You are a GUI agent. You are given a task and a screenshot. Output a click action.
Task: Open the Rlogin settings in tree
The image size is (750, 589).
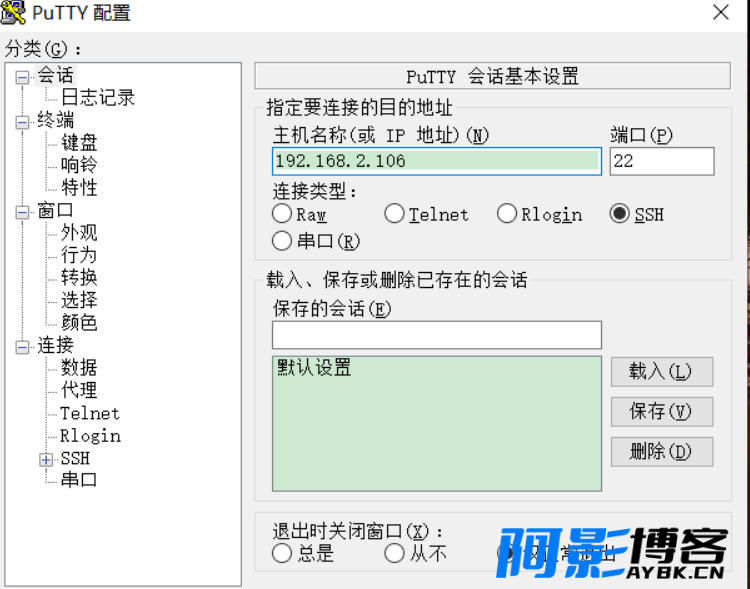click(x=90, y=435)
